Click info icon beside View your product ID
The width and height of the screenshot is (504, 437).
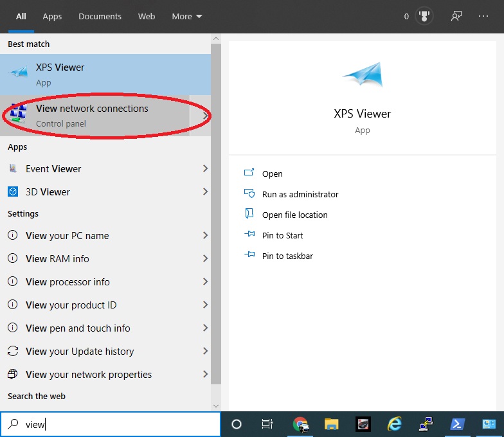[13, 305]
